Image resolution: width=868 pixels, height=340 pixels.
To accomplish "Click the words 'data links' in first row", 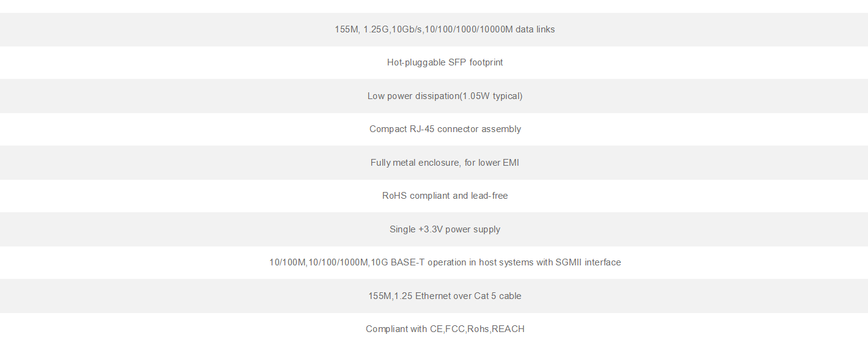I will [535, 29].
